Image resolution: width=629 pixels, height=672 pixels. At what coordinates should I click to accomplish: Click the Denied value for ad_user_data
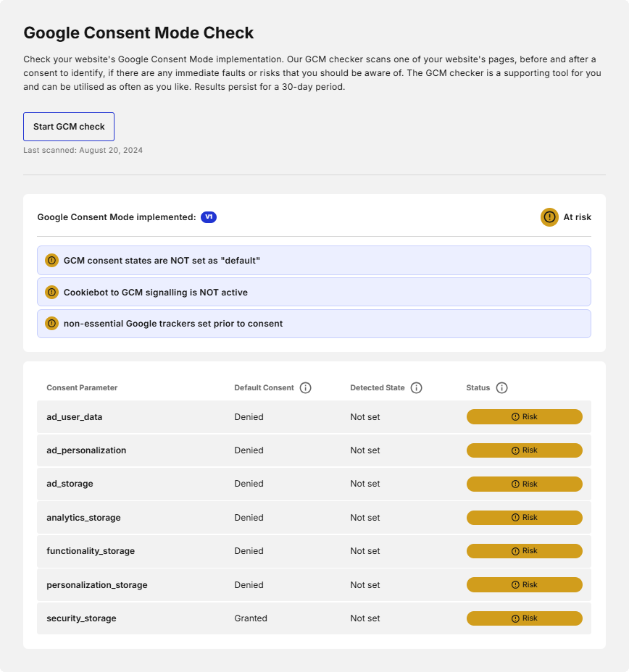(x=249, y=417)
